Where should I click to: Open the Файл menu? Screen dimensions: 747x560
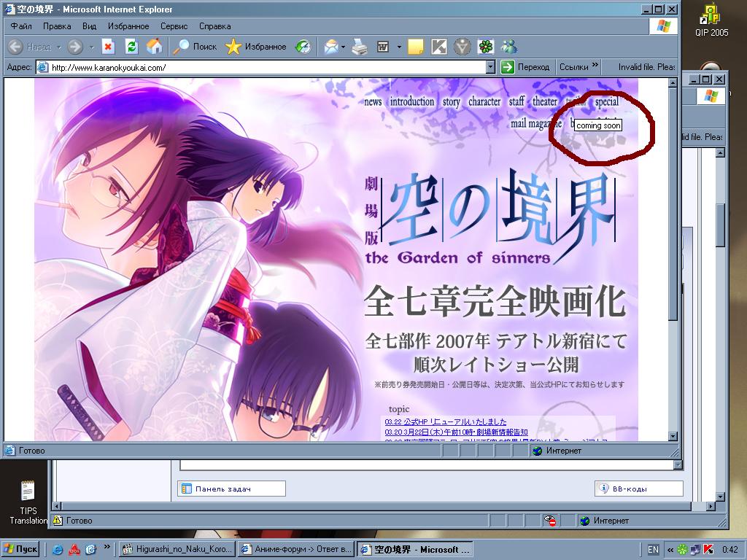pos(21,26)
